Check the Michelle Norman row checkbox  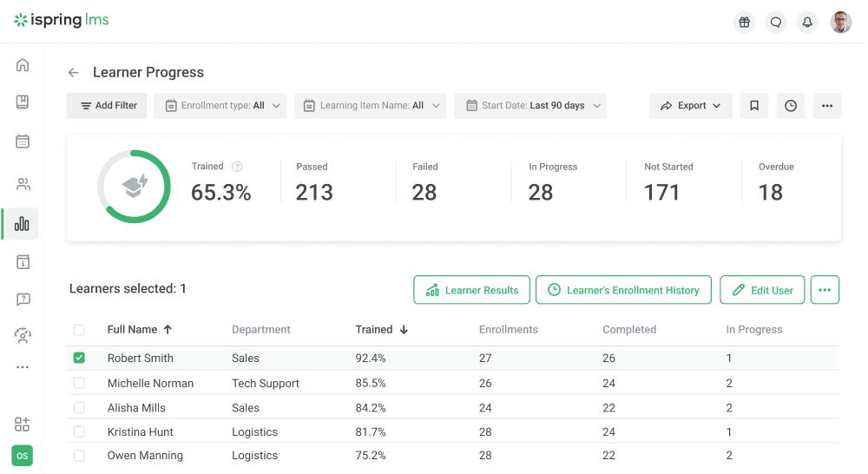(x=79, y=383)
